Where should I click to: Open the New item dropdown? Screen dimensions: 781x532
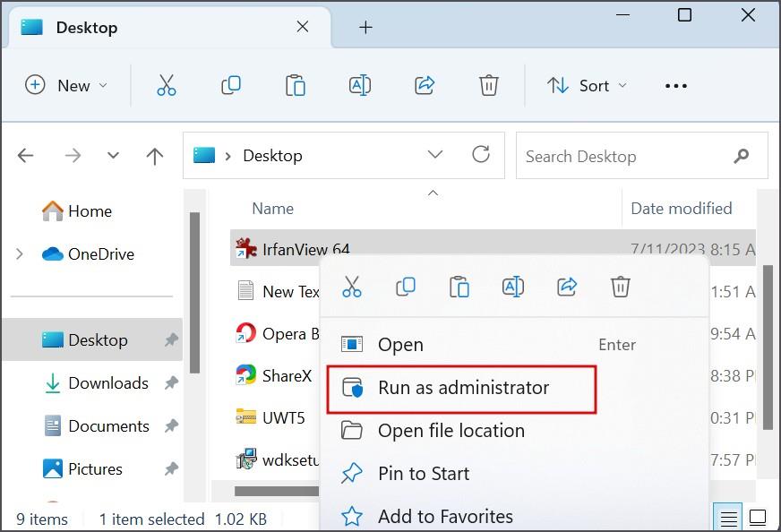(x=66, y=86)
